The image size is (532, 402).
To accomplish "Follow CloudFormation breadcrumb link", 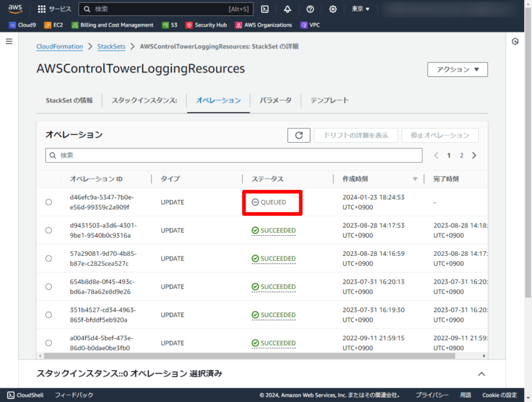I will coord(60,47).
